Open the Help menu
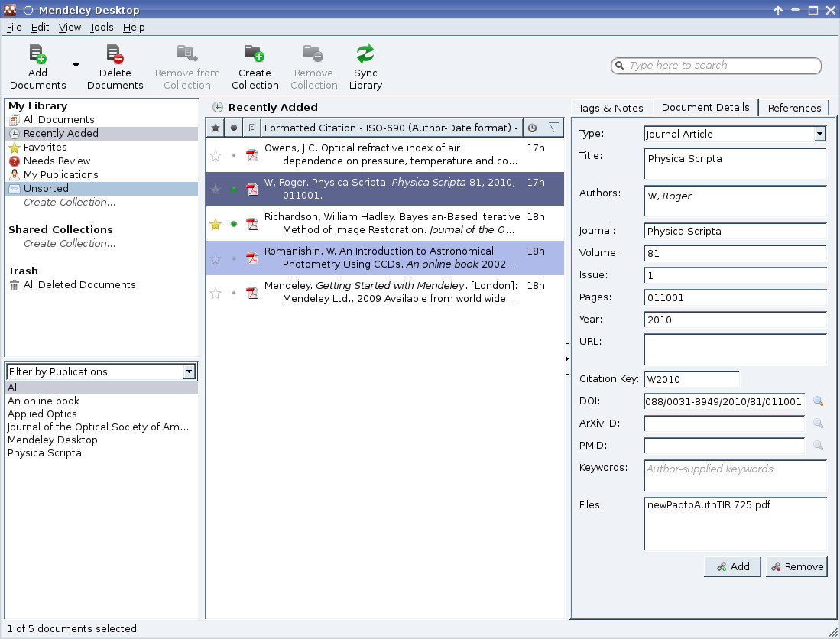Screen dimensions: 840x639 [134, 28]
